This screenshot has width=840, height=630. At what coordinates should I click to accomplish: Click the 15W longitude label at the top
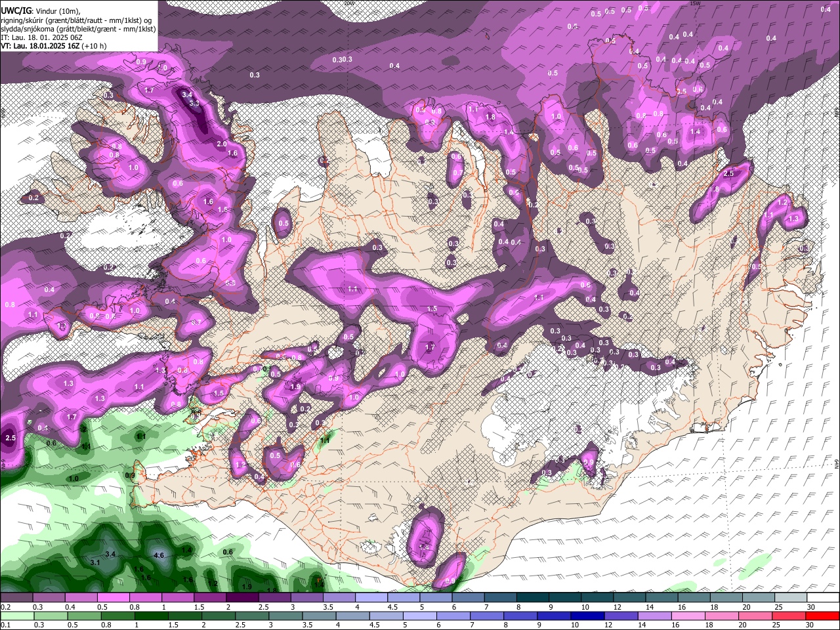pos(694,3)
